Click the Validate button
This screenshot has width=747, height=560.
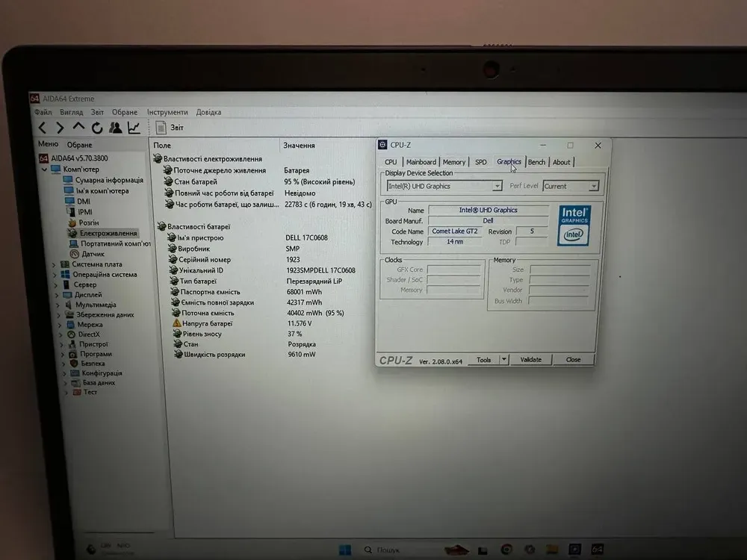point(530,360)
